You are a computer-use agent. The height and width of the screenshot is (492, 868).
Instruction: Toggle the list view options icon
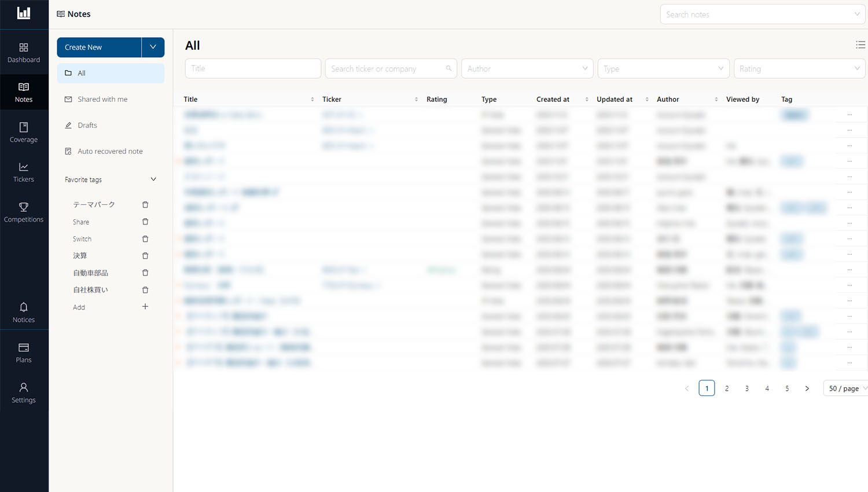(860, 45)
